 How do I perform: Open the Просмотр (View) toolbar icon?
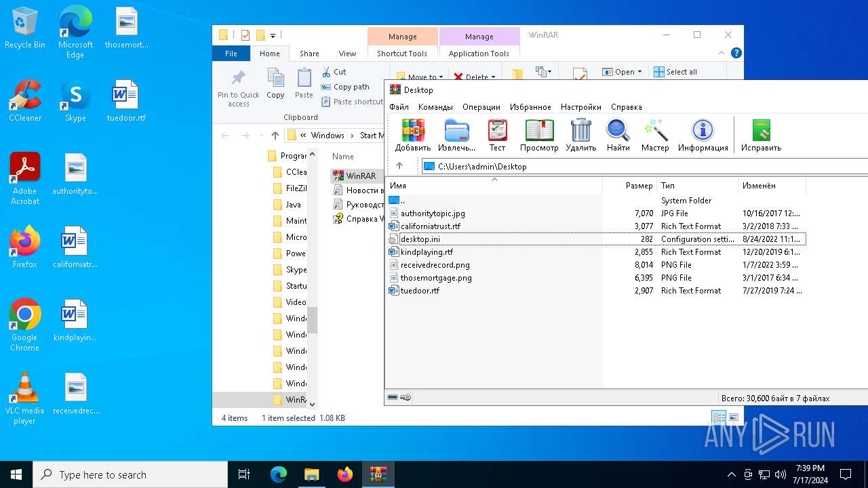[539, 135]
